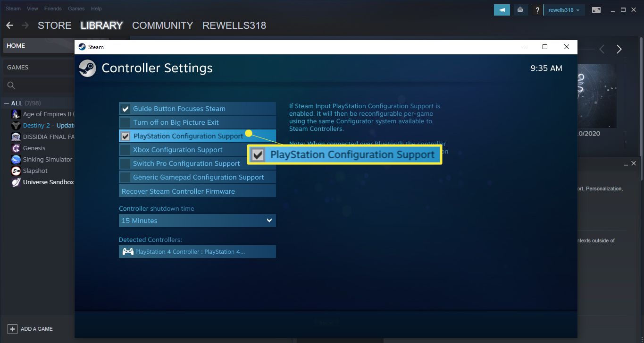Click the forward navigation arrow

click(25, 26)
